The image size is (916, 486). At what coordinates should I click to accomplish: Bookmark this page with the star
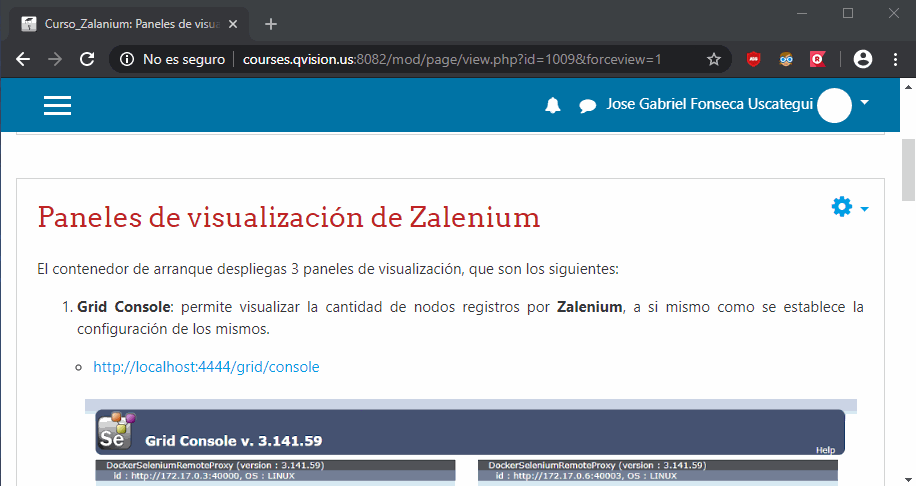713,60
